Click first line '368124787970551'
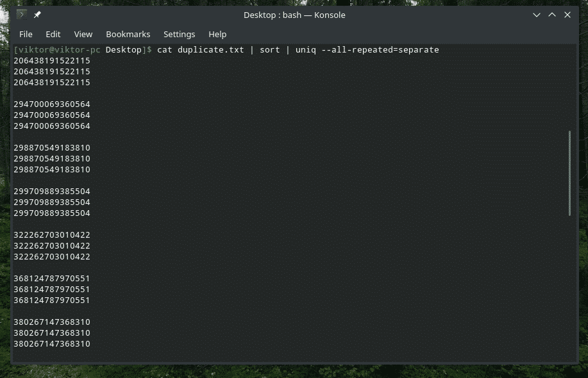The height and width of the screenshot is (378, 588). click(x=52, y=278)
